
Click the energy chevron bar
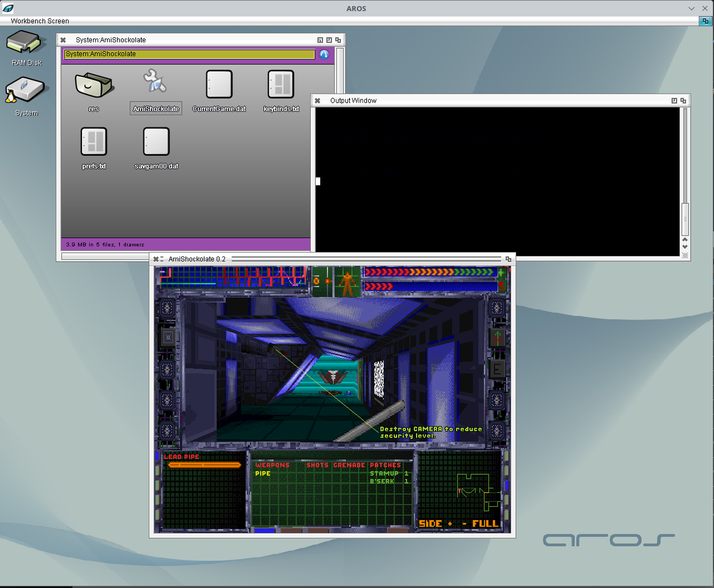[430, 286]
